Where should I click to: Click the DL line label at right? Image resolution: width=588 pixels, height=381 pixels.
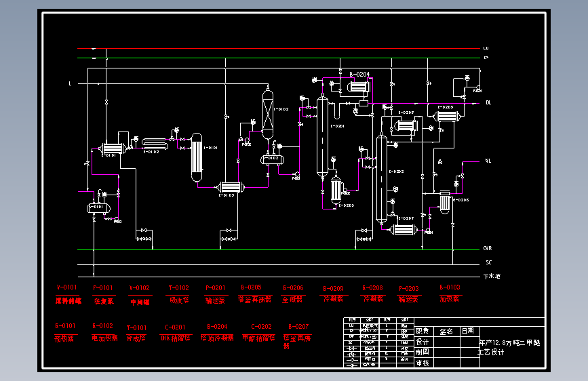[x=488, y=102]
